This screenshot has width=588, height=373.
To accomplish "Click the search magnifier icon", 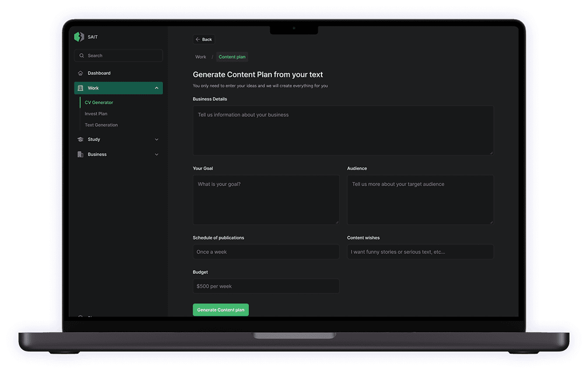I will tap(82, 55).
